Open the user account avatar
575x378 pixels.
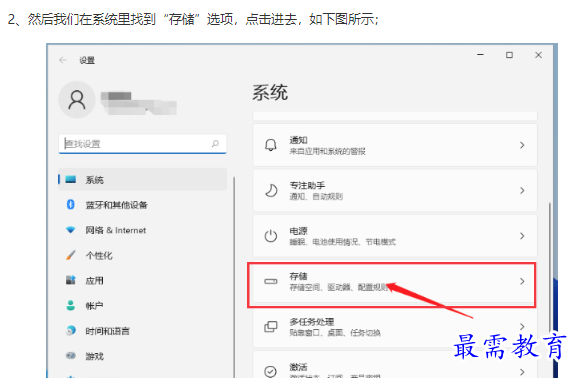tap(77, 100)
